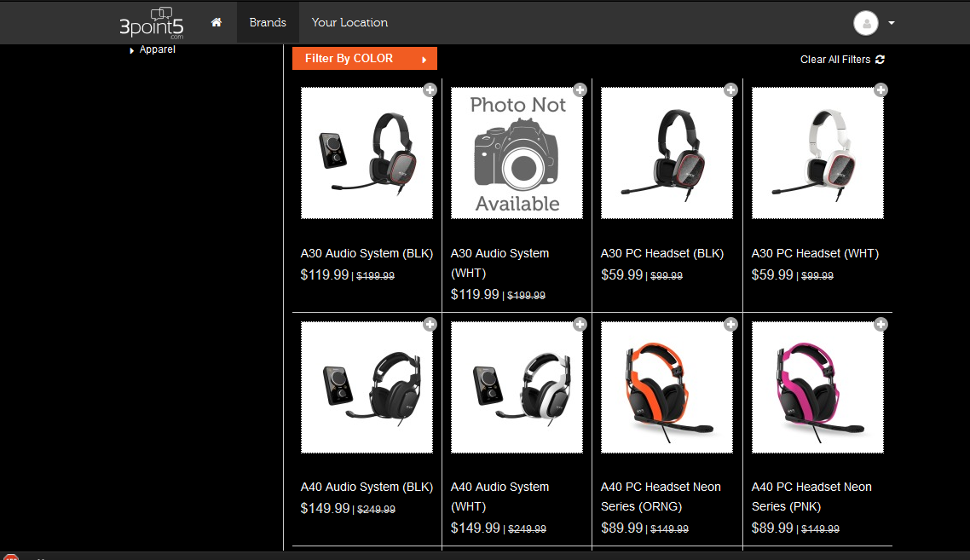Click the A40 Audio System (BLK) title
This screenshot has height=560, width=970.
point(367,488)
